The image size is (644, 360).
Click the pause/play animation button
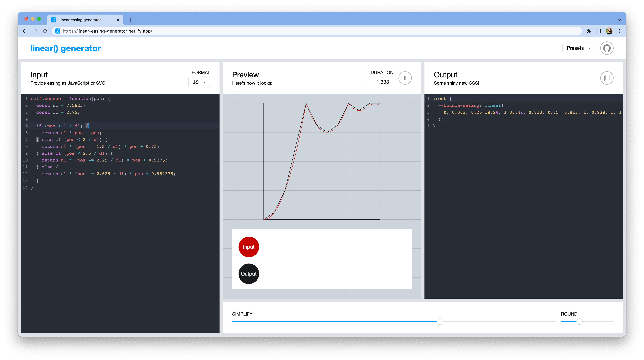(x=405, y=78)
